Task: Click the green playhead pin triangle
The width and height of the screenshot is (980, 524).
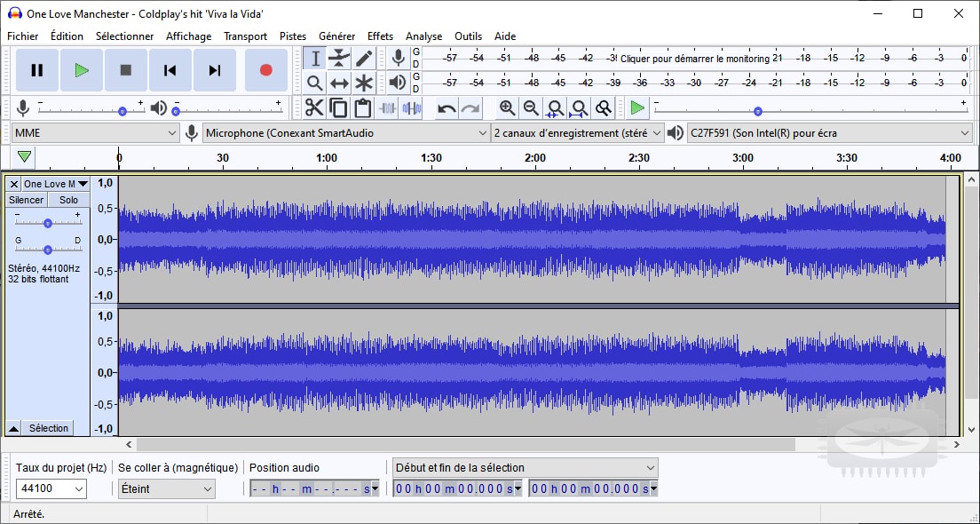Action: click(x=24, y=157)
